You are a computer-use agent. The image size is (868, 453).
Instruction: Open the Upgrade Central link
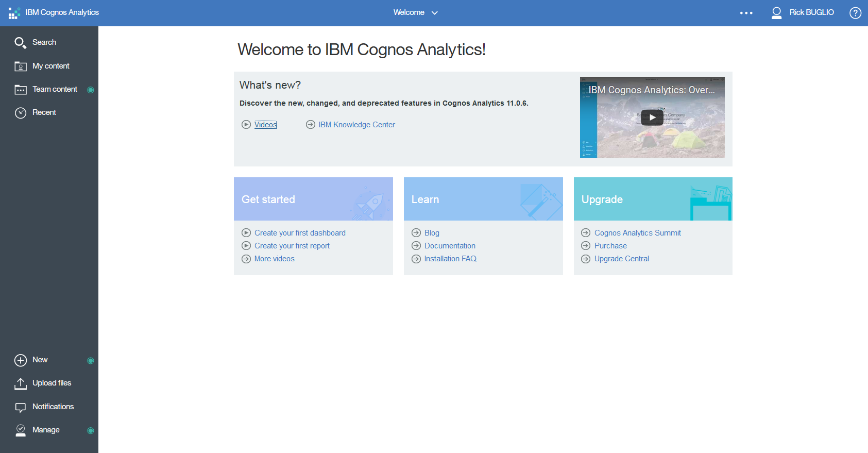[x=622, y=259]
